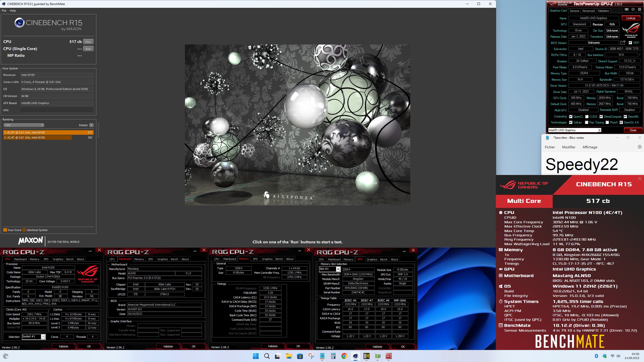Open the Bench tab in Memory CPU-Z window

(279, 259)
